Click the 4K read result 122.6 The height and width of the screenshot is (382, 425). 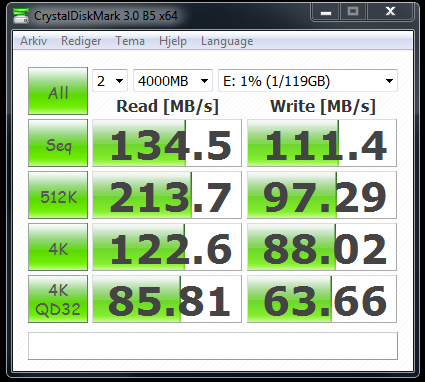[167, 247]
